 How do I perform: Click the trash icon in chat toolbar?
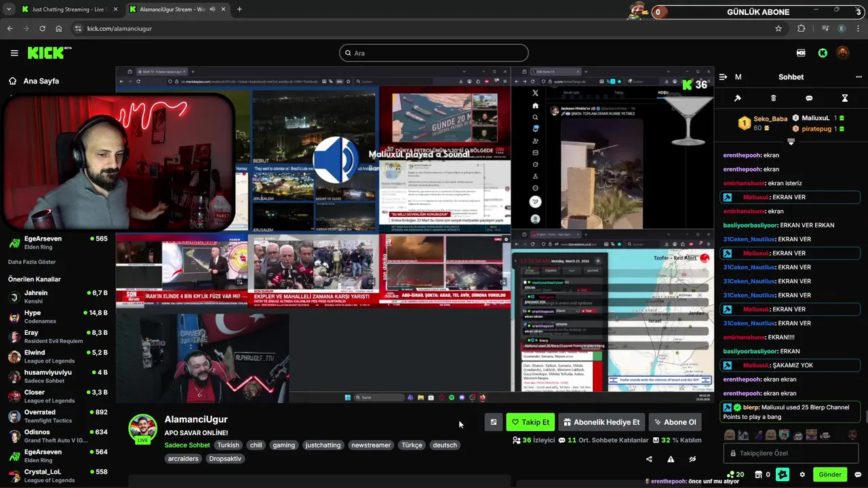(x=773, y=98)
